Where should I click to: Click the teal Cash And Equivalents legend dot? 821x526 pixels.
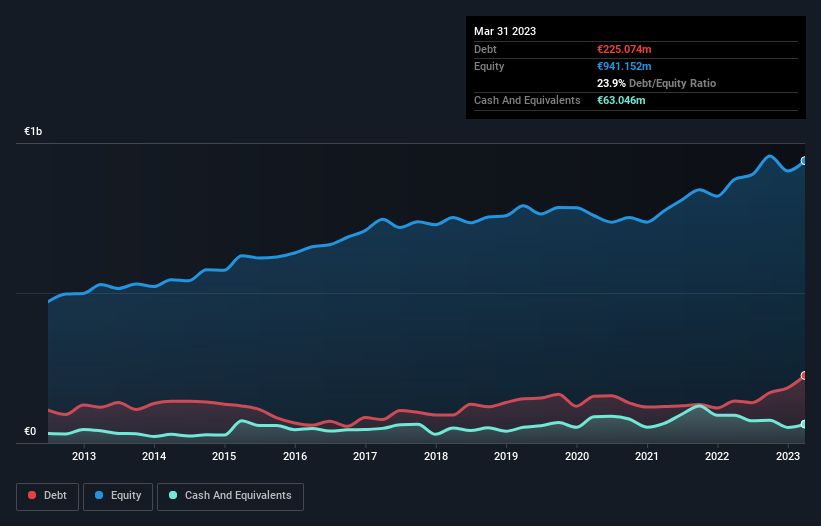click(173, 495)
